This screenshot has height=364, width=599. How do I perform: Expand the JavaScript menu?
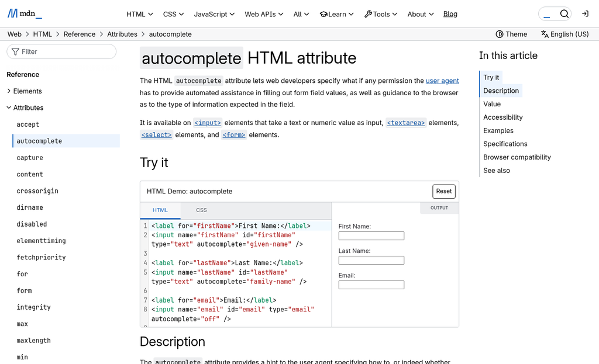coord(214,14)
